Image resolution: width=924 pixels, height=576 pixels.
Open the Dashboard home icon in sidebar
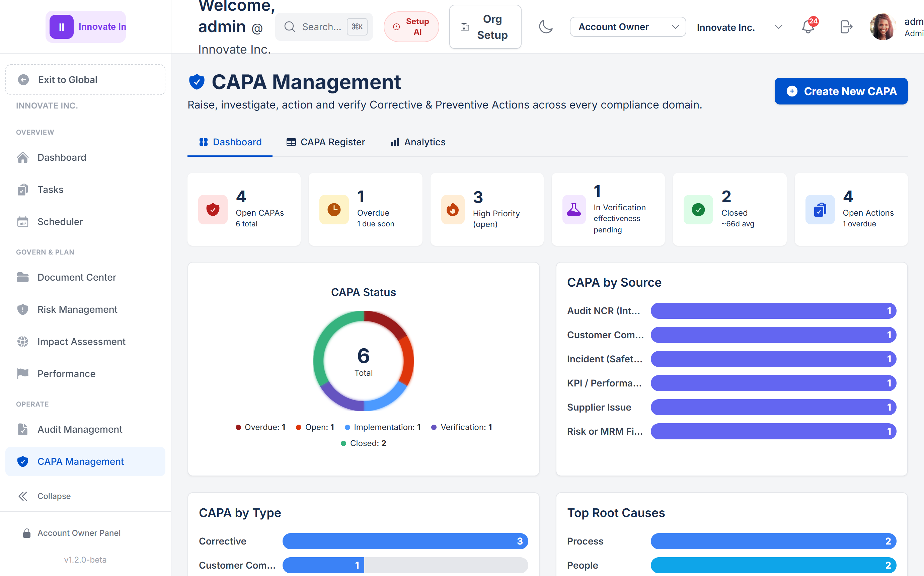[23, 157]
